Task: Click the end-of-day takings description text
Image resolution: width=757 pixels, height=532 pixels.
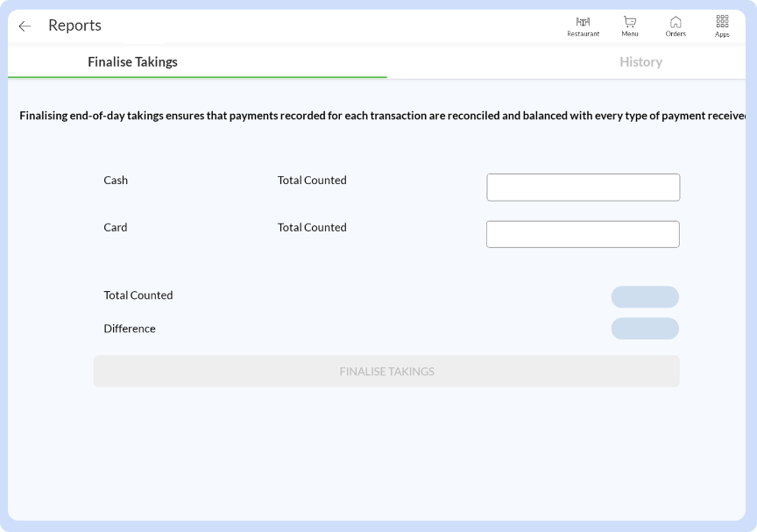Action: pos(378,115)
